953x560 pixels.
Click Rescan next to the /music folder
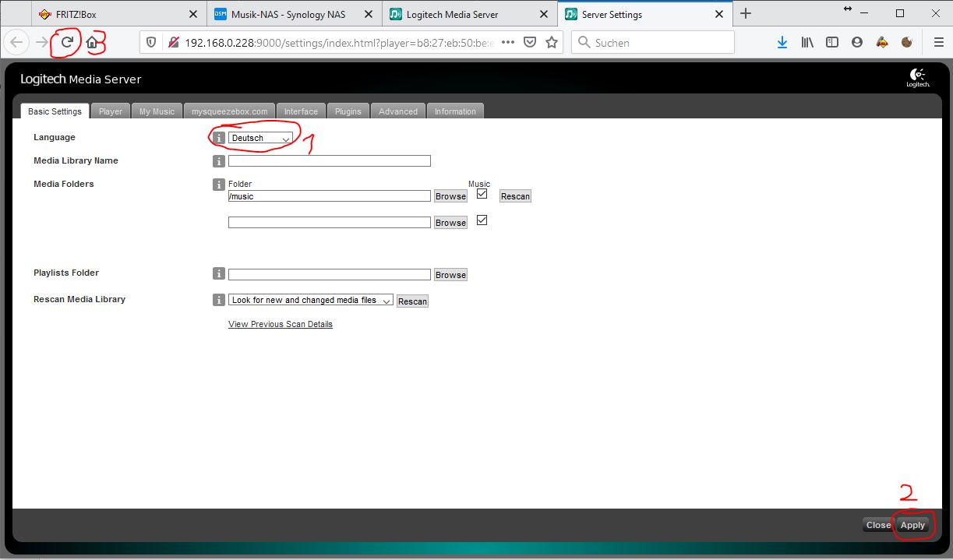pyautogui.click(x=515, y=196)
